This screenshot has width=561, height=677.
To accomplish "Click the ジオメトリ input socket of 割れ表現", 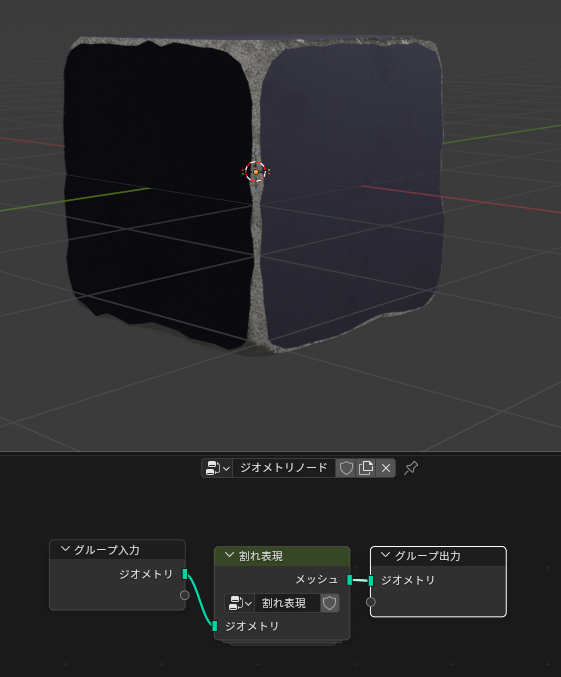I will pos(215,626).
